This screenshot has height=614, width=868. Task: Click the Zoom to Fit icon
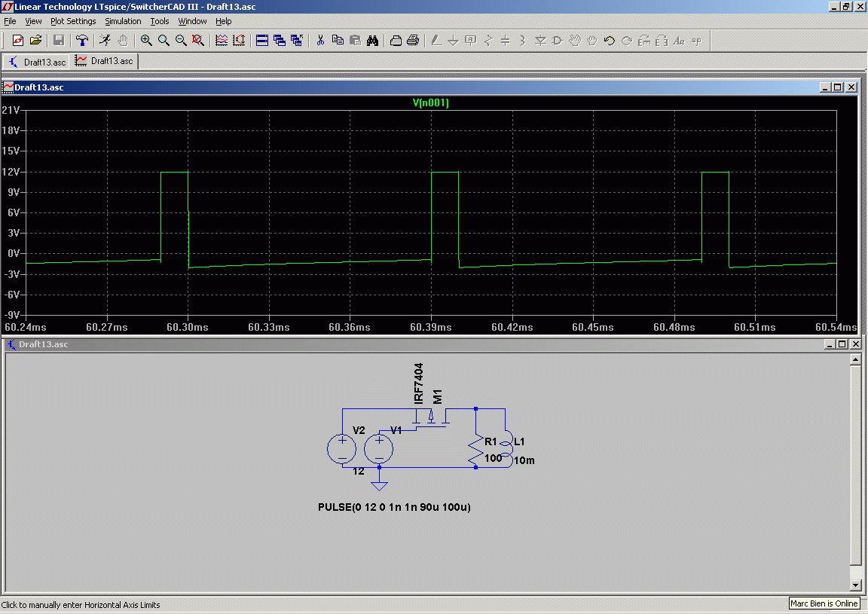[198, 41]
